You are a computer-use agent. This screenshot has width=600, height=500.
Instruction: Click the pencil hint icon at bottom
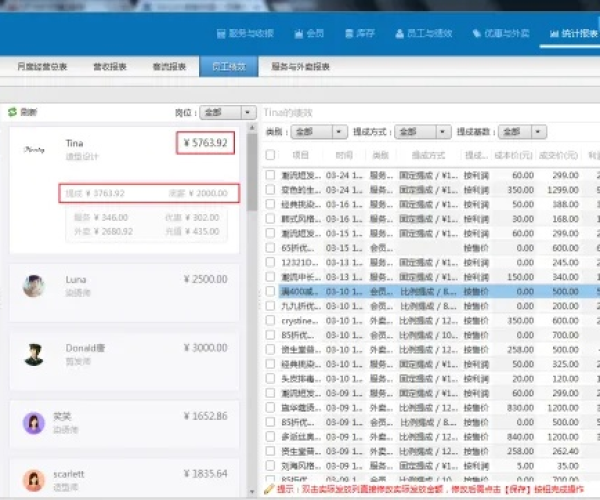pyautogui.click(x=269, y=489)
